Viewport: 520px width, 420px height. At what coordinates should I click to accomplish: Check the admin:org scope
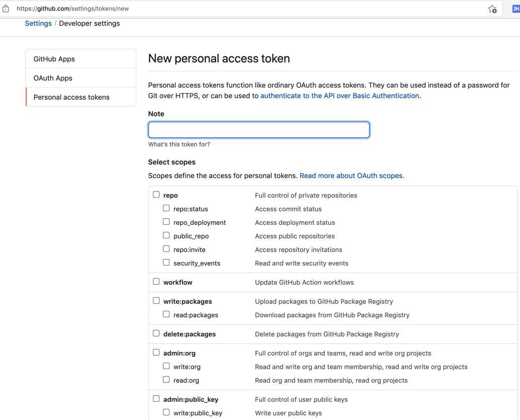pyautogui.click(x=156, y=353)
